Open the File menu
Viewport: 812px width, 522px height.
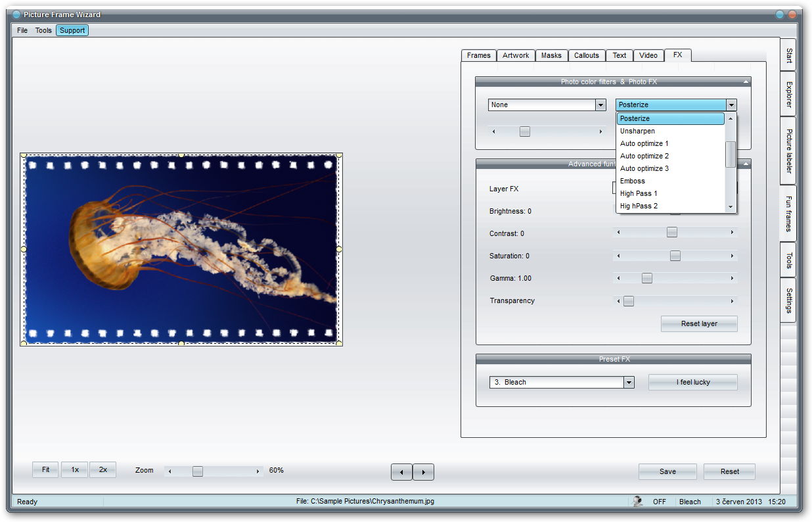click(x=22, y=30)
